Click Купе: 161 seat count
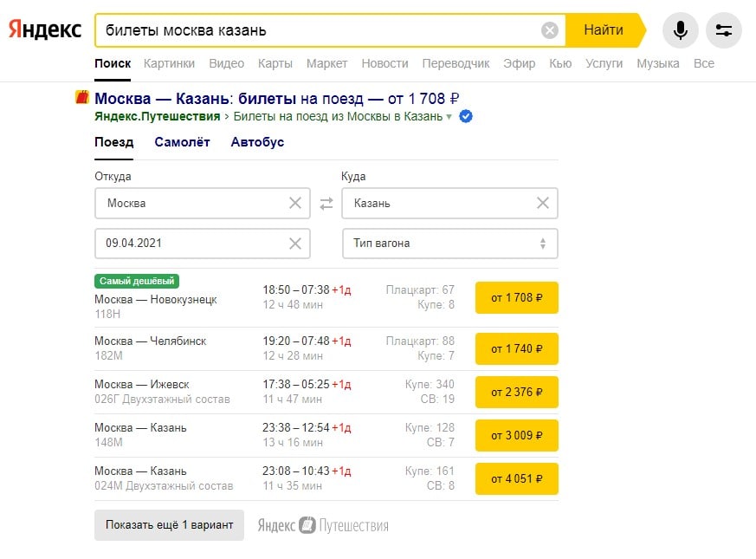This screenshot has width=756, height=559. point(430,471)
